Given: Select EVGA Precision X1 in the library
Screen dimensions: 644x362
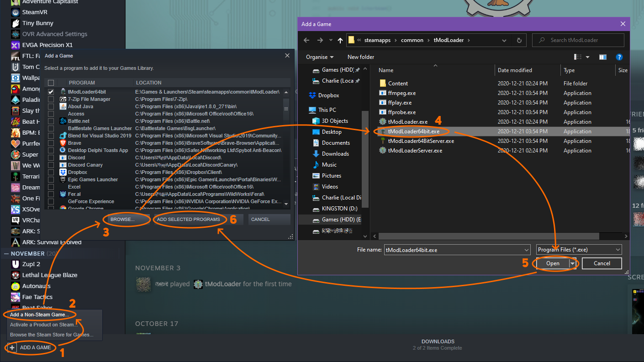Looking at the screenshot, I should coord(48,45).
